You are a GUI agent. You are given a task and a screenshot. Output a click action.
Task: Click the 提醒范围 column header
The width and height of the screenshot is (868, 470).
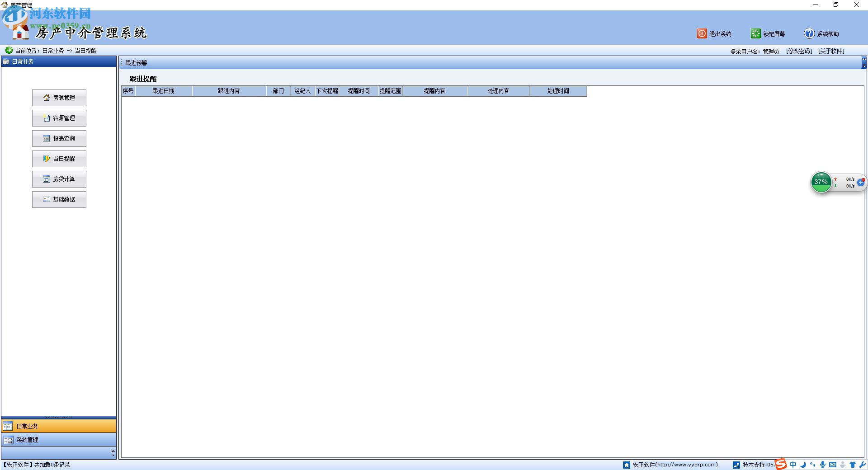click(391, 91)
